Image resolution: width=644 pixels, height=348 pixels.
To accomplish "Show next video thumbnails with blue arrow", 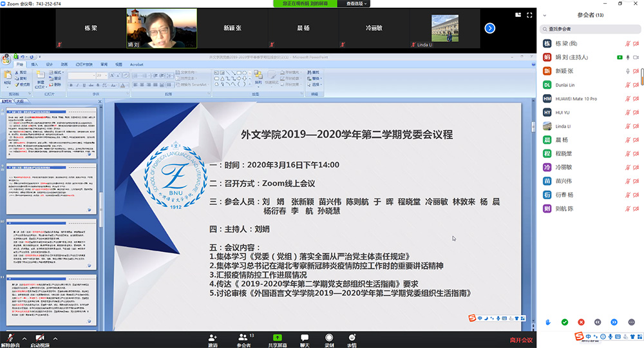I will [490, 28].
